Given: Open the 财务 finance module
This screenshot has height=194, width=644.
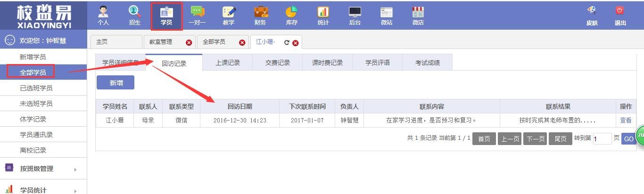Looking at the screenshot, I should (260, 16).
